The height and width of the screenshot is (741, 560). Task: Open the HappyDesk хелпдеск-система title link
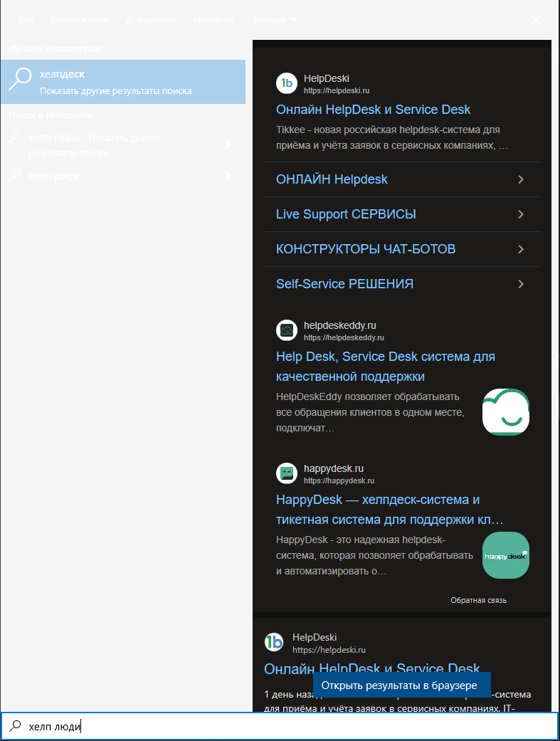[390, 510]
